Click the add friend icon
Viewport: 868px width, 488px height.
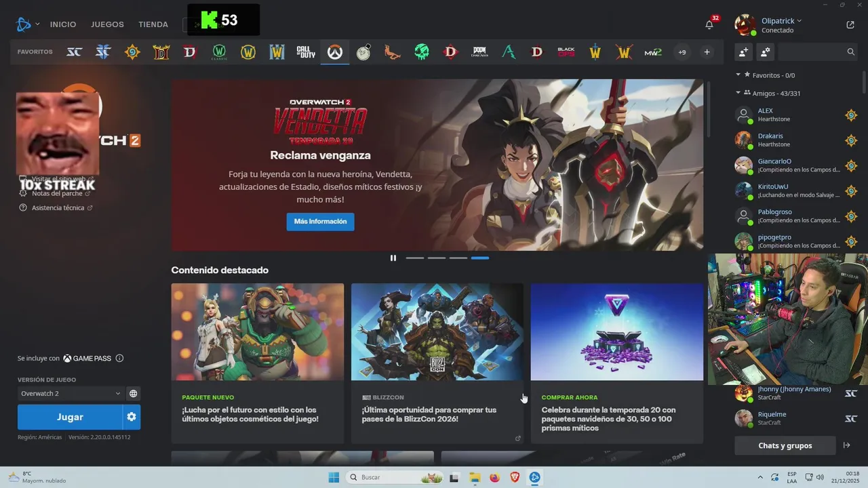click(743, 52)
